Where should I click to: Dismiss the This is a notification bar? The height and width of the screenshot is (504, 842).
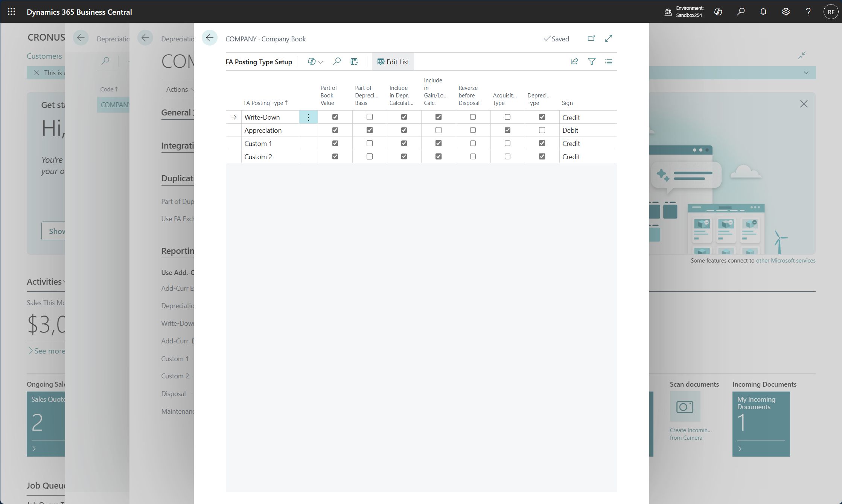tap(37, 73)
